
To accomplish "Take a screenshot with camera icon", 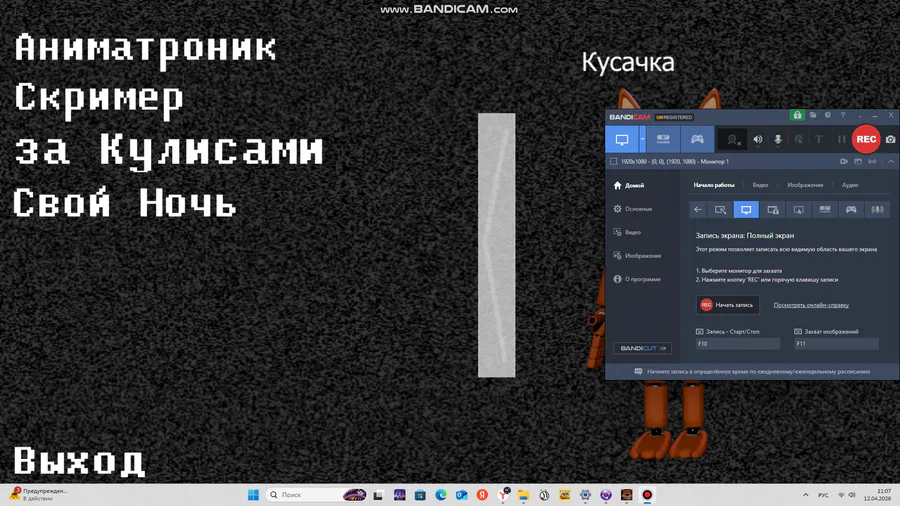I will tap(890, 139).
